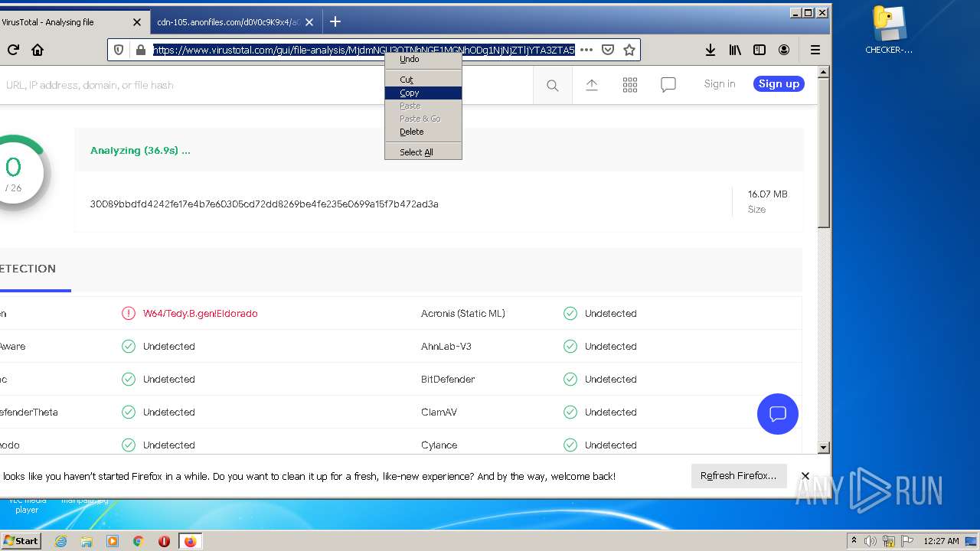Close the cdn-105.anonfiles.com tab
Screen dimensions: 980x551
coord(309,22)
